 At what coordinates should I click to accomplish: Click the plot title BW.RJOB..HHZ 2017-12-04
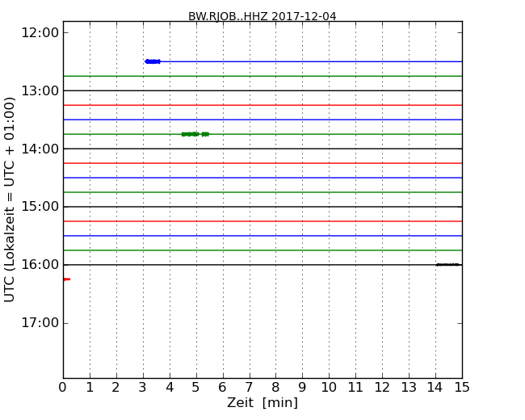point(262,16)
